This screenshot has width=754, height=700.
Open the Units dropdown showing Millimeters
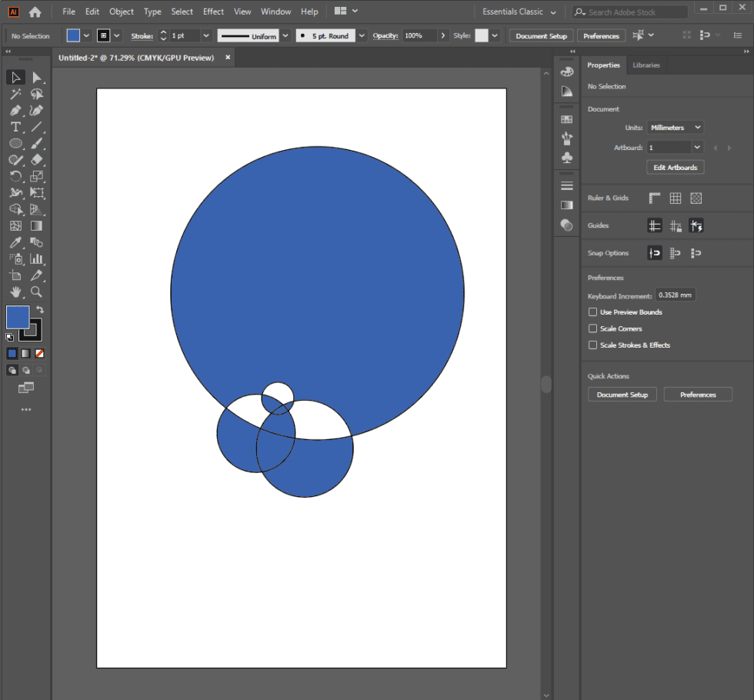(x=675, y=127)
